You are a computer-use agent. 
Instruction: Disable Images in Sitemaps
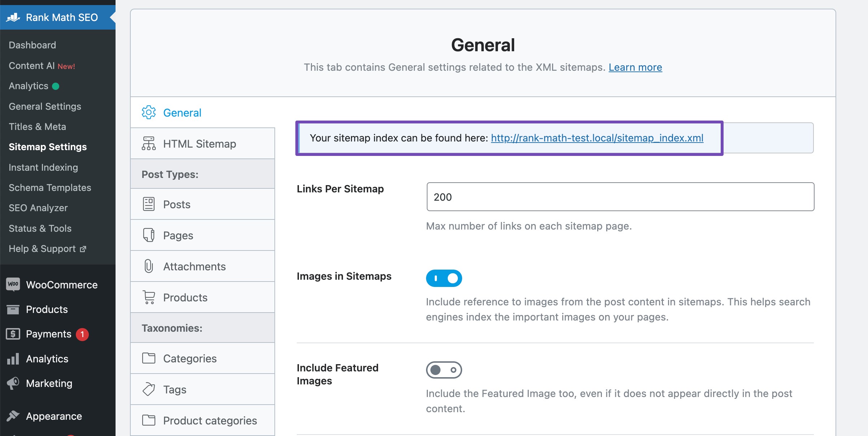[444, 278]
